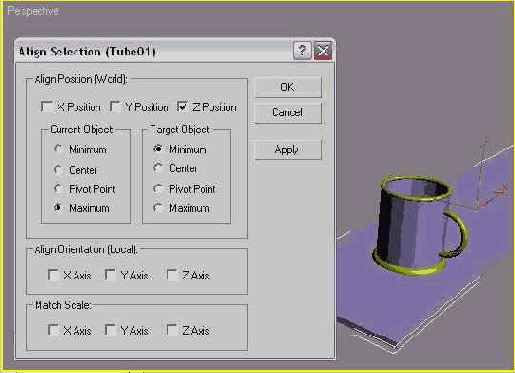Viewport: 515px width, 373px height.
Task: Enable Match Scale Y Axis checkbox
Action: click(110, 330)
